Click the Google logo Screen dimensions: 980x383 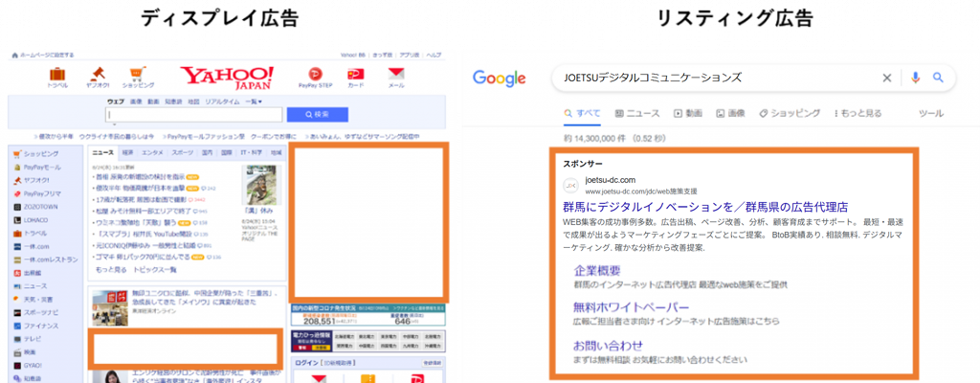499,79
